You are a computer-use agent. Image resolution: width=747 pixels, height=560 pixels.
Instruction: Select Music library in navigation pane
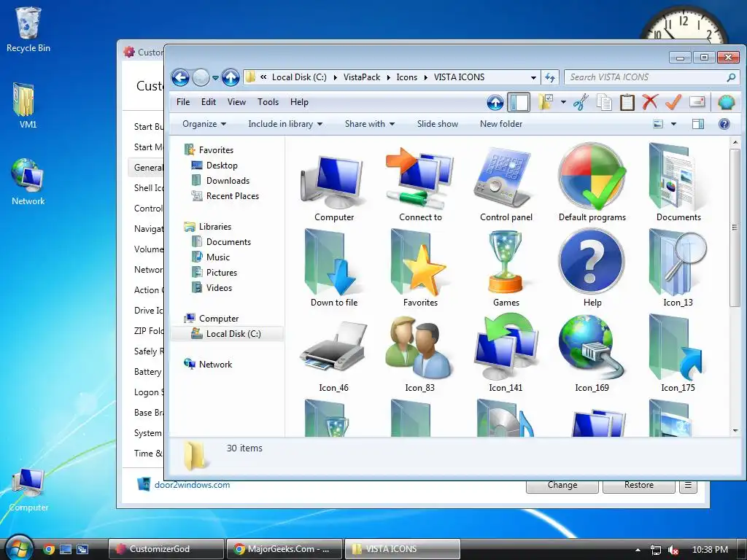click(x=217, y=257)
